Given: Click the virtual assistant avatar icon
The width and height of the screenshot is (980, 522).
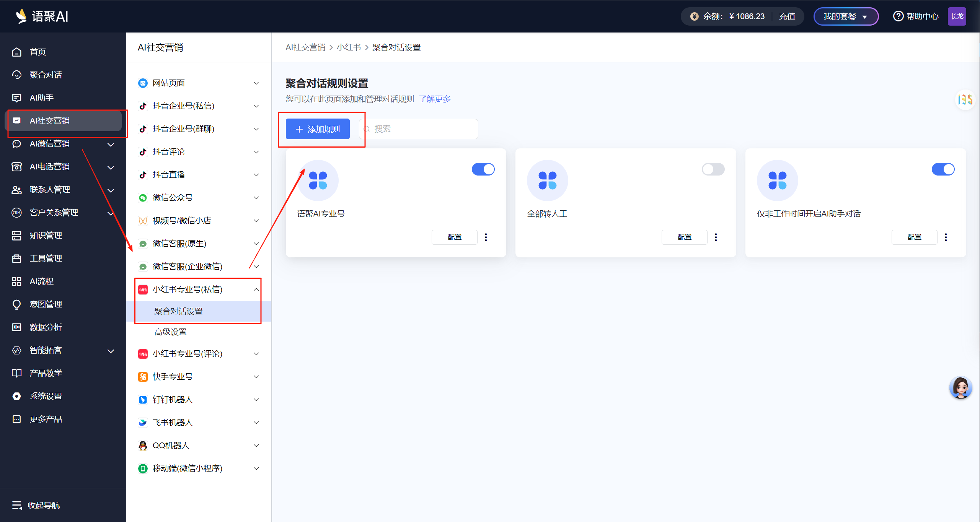Looking at the screenshot, I should point(960,388).
